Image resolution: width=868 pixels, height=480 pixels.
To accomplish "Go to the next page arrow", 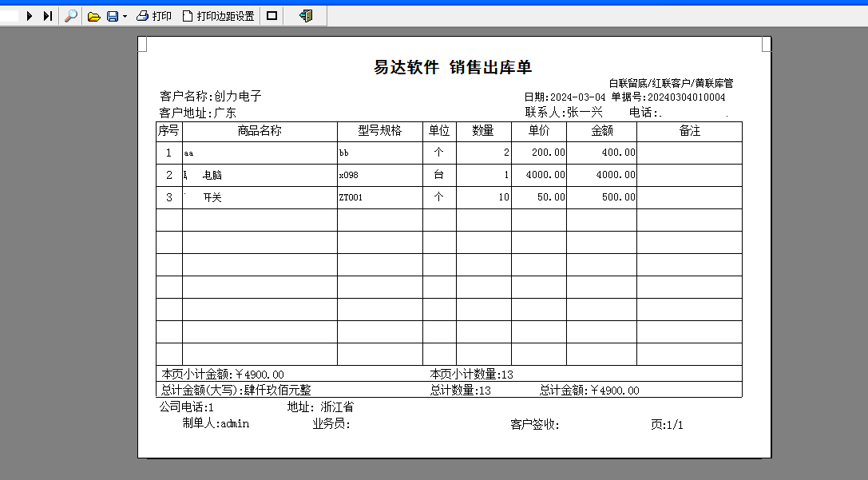I will click(x=30, y=16).
